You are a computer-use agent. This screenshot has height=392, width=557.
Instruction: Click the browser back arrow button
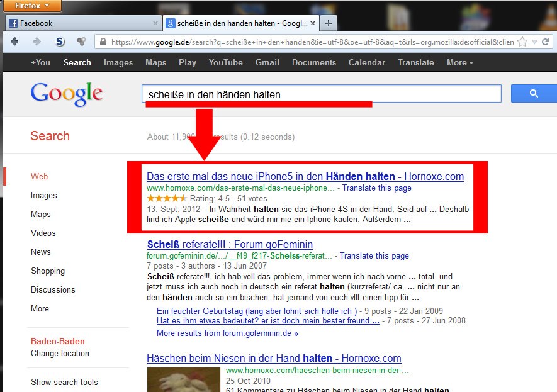15,42
